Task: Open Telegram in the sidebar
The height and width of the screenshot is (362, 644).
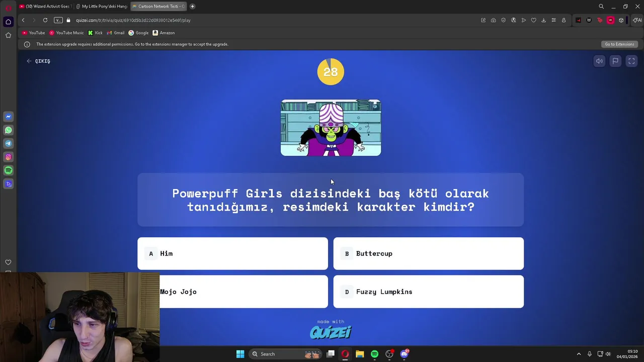Action: tap(8, 143)
